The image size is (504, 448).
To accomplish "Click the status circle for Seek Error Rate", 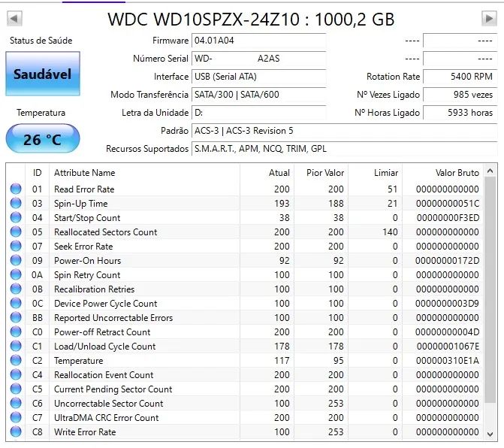I will 16,246.
